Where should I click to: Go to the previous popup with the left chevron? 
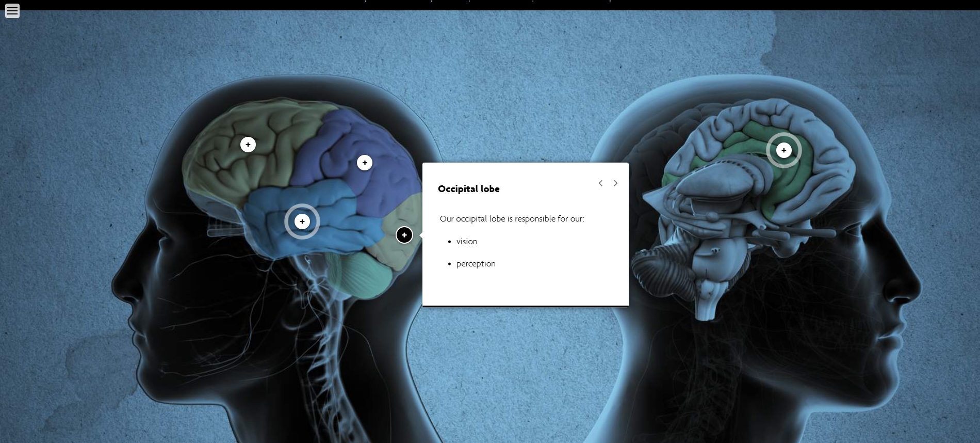pos(600,183)
